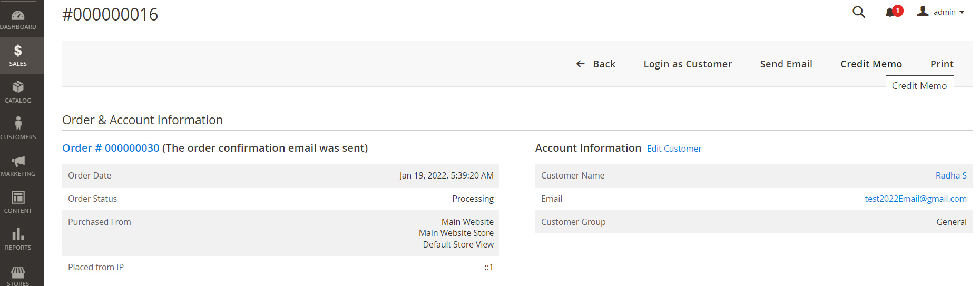Open customer name Radha S link
Viewport: 980px width, 286px height.
click(x=950, y=176)
